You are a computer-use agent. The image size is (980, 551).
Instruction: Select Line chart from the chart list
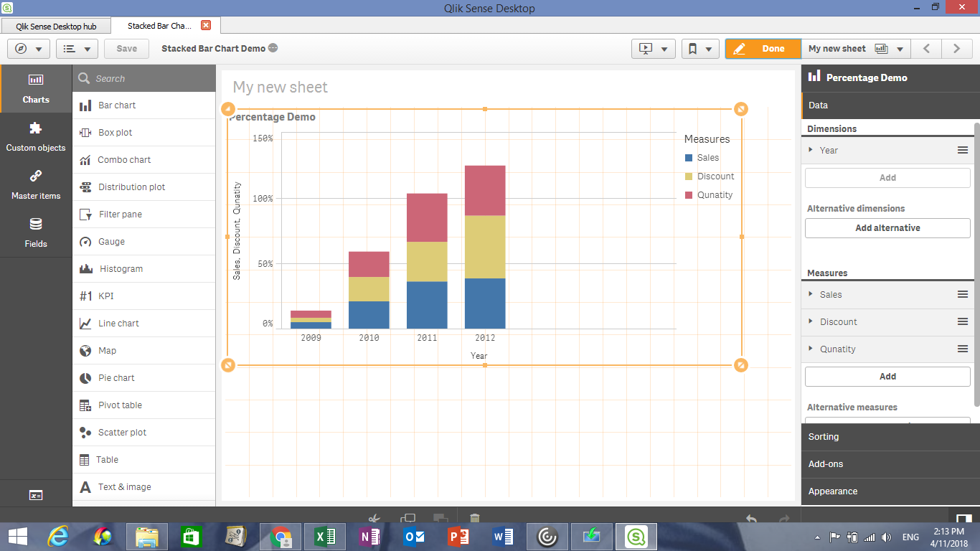point(143,324)
